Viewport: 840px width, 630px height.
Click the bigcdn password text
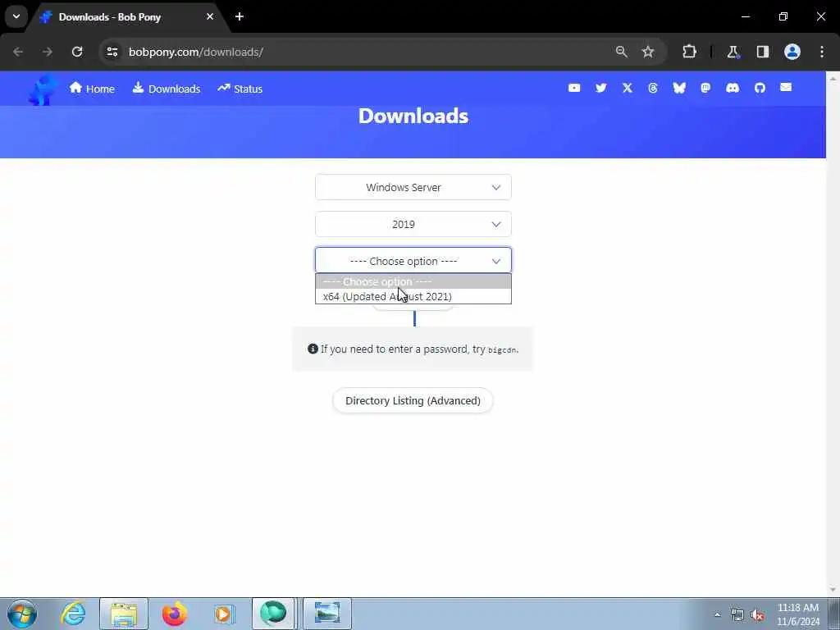coord(502,349)
